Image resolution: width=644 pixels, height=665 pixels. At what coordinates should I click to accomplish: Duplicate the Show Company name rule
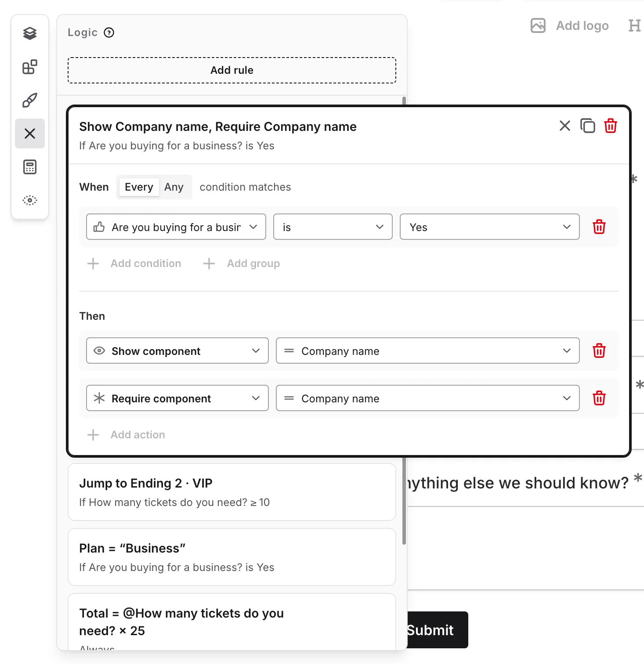(588, 126)
